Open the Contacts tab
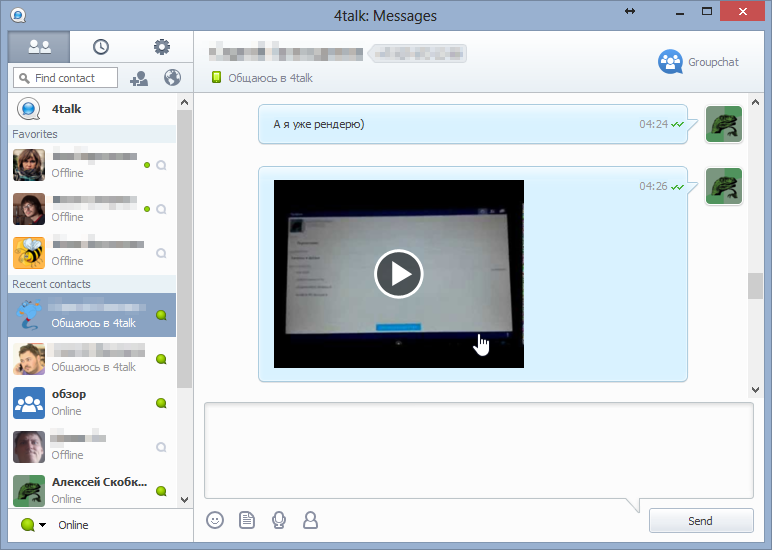The width and height of the screenshot is (772, 550). [x=39, y=47]
